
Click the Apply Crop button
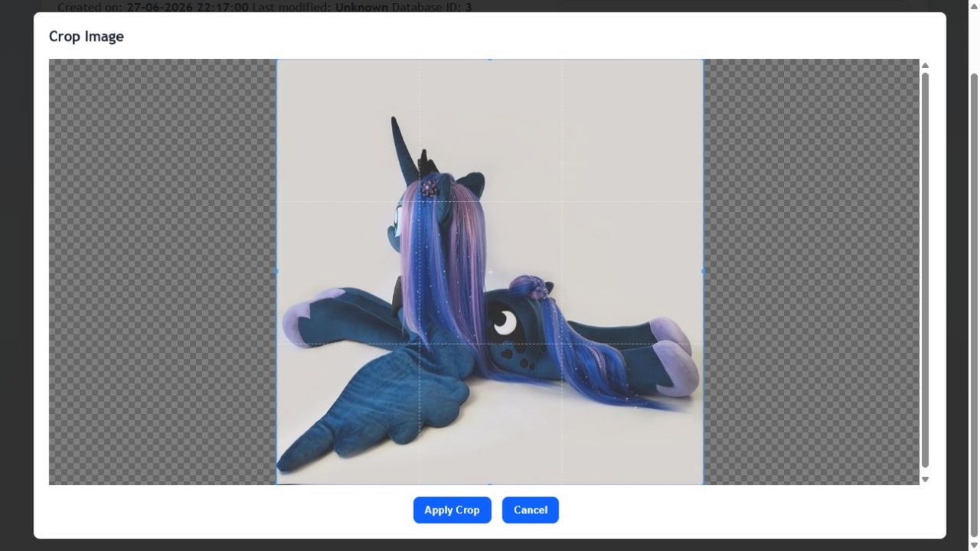tap(452, 510)
